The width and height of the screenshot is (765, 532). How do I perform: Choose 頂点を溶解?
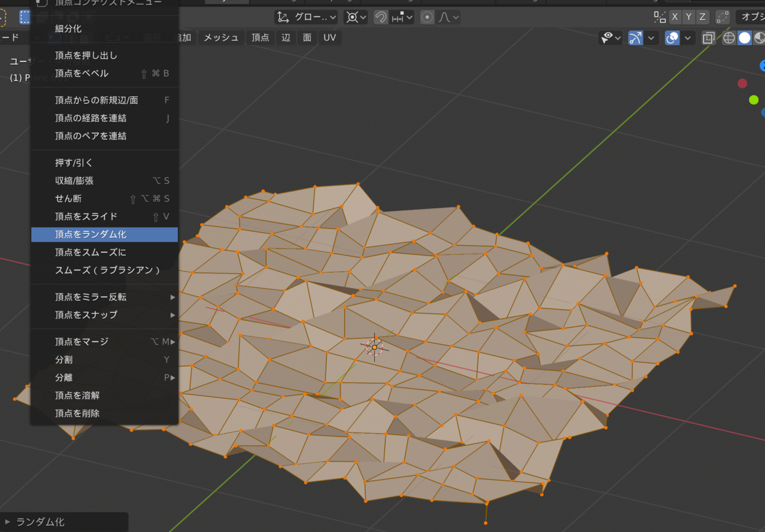click(105, 395)
